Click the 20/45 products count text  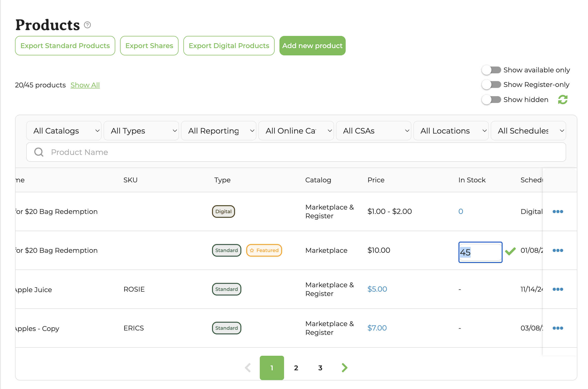40,85
